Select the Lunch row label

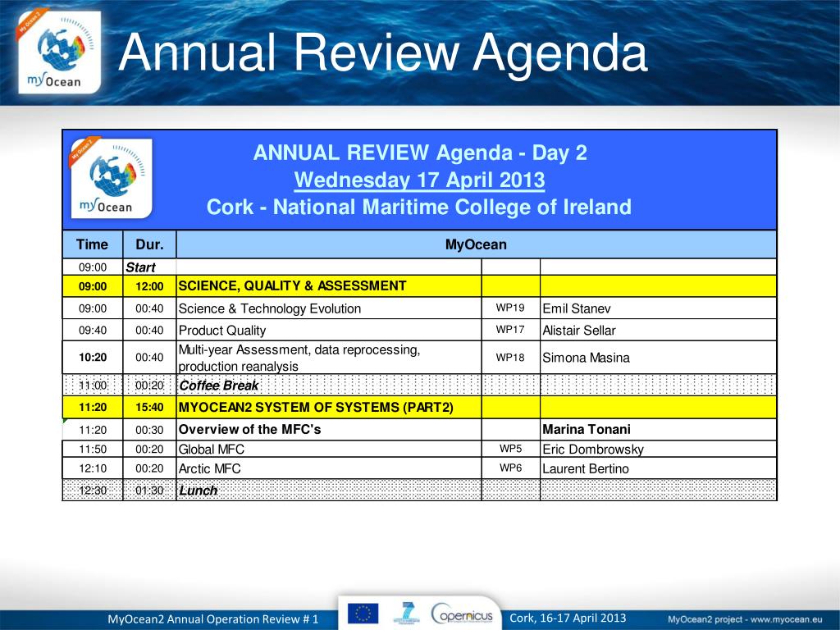click(x=199, y=491)
